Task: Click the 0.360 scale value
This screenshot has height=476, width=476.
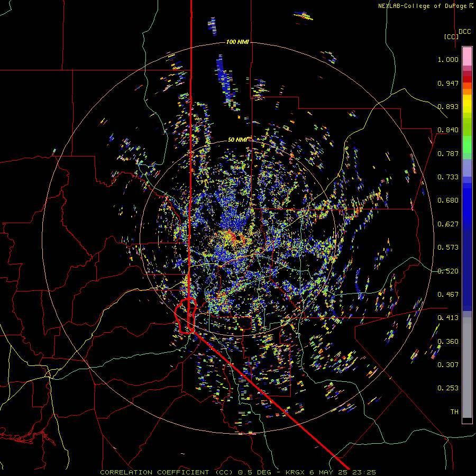Action: pyautogui.click(x=448, y=342)
